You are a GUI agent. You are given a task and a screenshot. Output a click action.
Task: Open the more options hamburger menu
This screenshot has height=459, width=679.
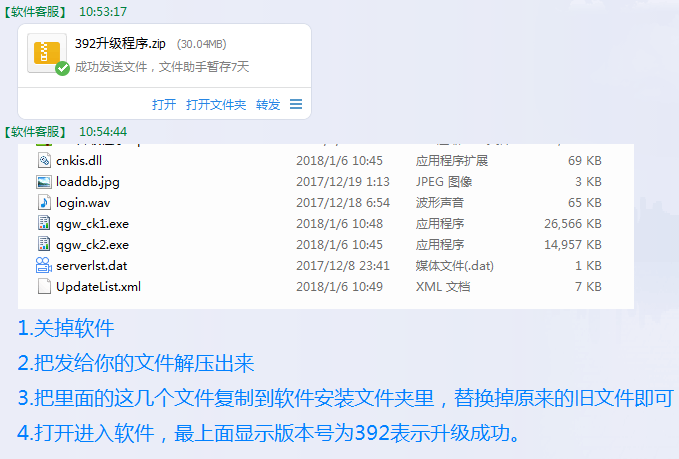[296, 104]
